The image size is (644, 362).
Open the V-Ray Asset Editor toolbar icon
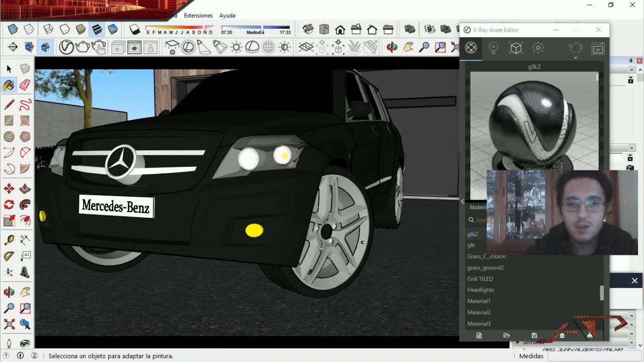tap(66, 47)
